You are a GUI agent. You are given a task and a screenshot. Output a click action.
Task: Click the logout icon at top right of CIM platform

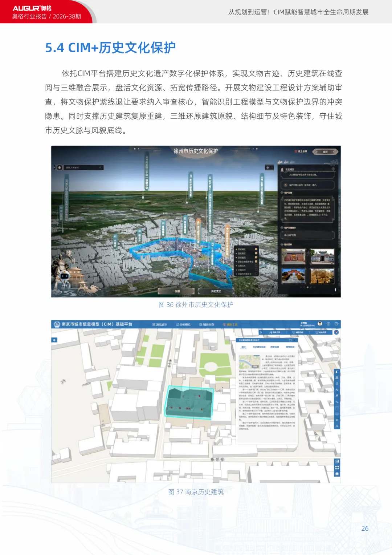click(x=336, y=324)
